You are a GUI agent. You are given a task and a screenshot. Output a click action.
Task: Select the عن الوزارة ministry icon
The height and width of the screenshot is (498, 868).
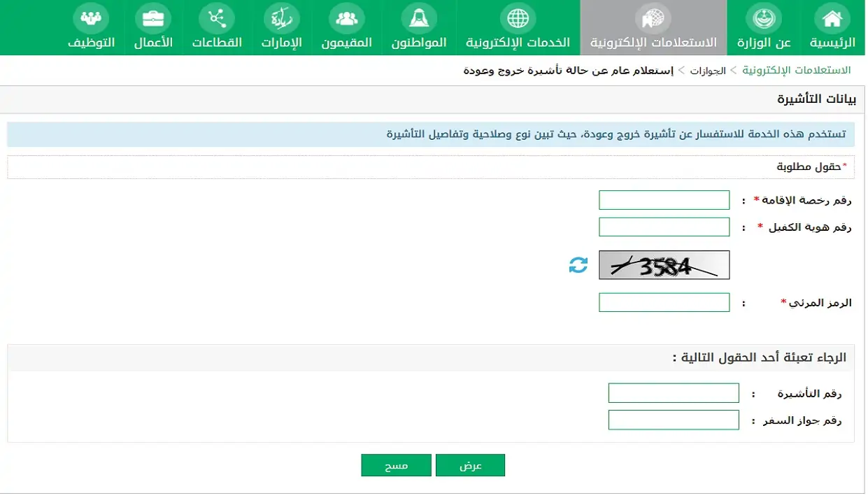pyautogui.click(x=762, y=18)
